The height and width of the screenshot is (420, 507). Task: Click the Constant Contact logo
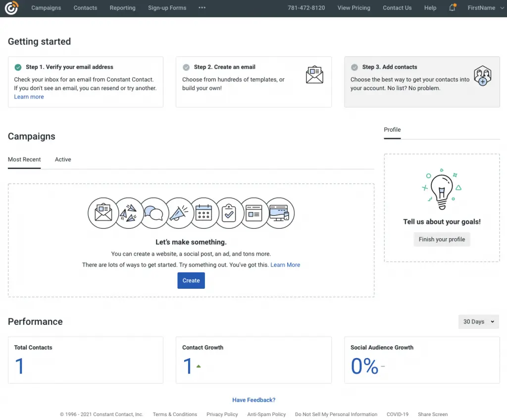[x=12, y=8]
